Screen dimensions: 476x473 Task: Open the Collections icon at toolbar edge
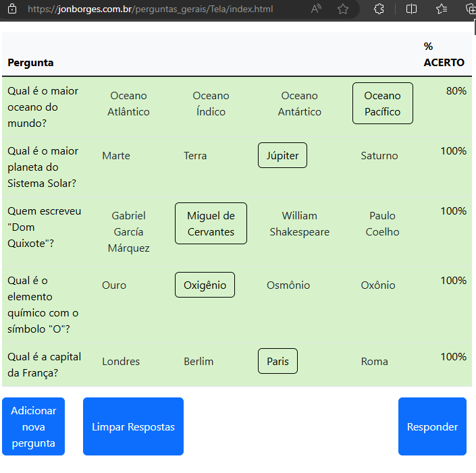(470, 9)
